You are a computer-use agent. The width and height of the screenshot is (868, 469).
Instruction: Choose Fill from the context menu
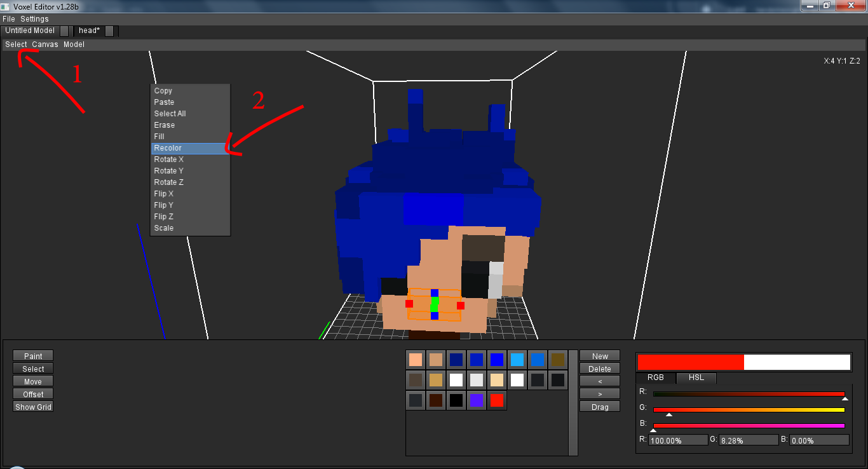190,137
